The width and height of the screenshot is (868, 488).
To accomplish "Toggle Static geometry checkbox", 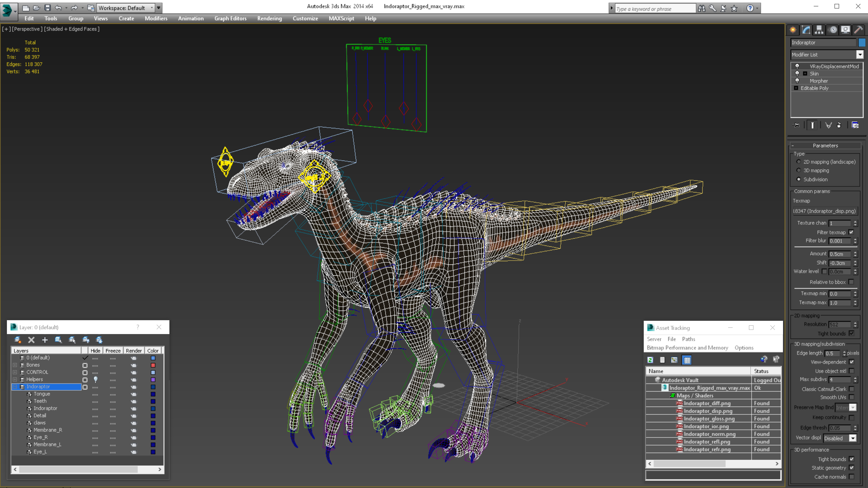I will [x=852, y=468].
